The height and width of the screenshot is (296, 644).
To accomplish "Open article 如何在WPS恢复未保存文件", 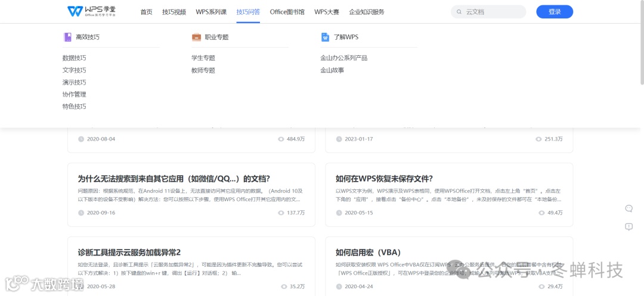I will [x=385, y=179].
